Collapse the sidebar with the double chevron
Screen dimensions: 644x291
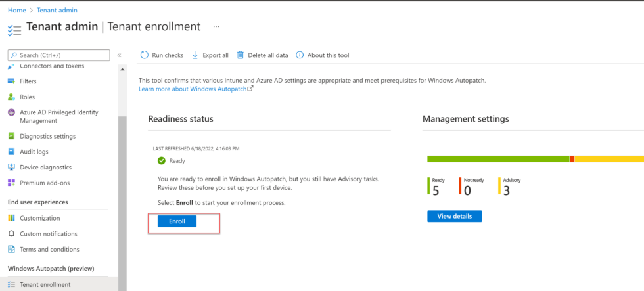tap(119, 55)
